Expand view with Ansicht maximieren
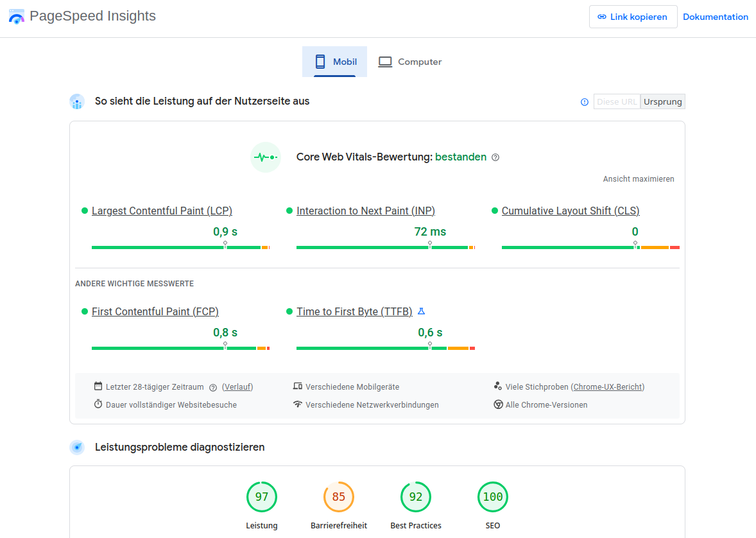Image resolution: width=756 pixels, height=538 pixels. coord(639,179)
